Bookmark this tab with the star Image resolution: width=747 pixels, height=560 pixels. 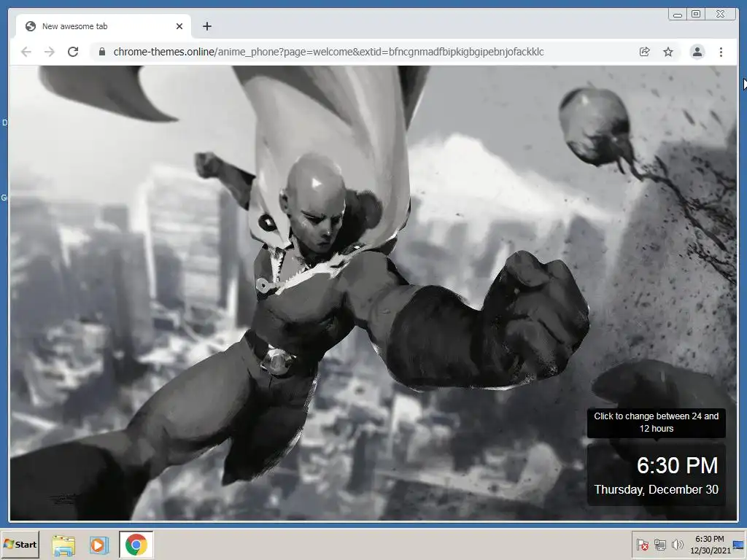pos(668,52)
